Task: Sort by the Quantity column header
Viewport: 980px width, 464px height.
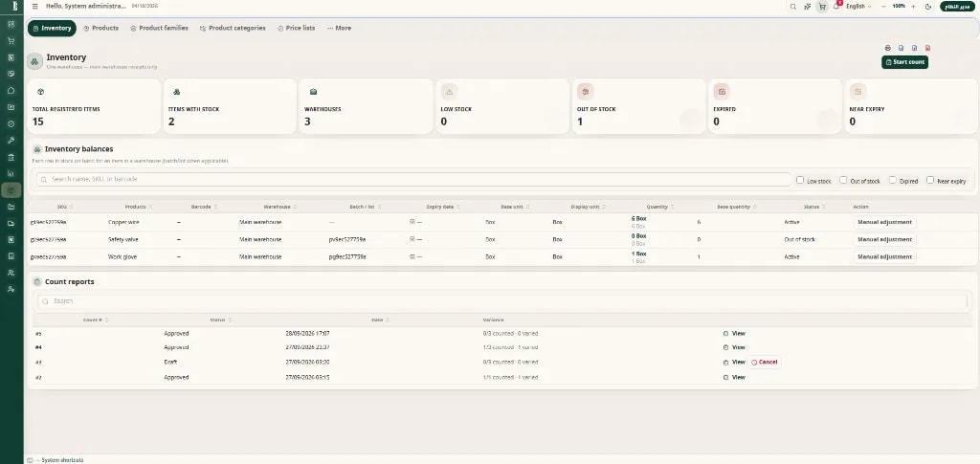Action: click(x=660, y=207)
